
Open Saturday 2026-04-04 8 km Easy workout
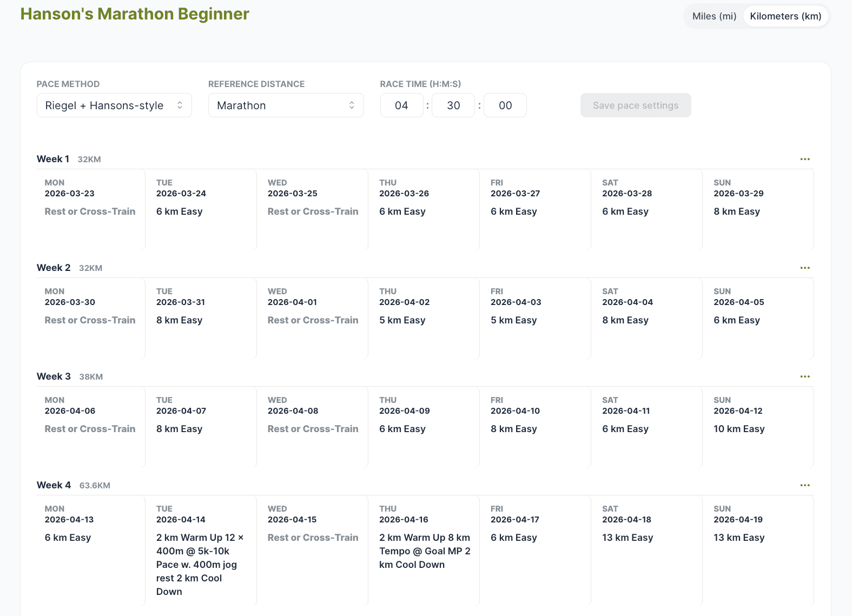tap(648, 319)
